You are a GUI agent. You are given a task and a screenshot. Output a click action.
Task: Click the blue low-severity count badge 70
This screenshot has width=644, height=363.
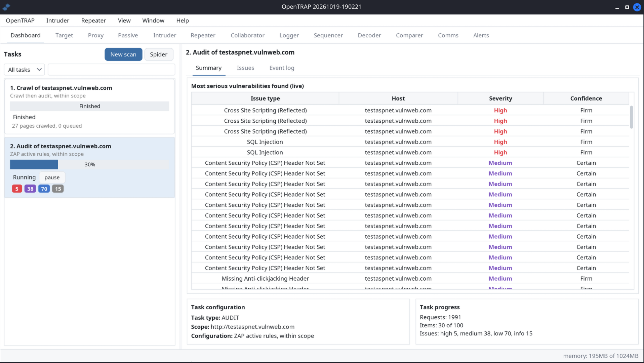coord(44,189)
